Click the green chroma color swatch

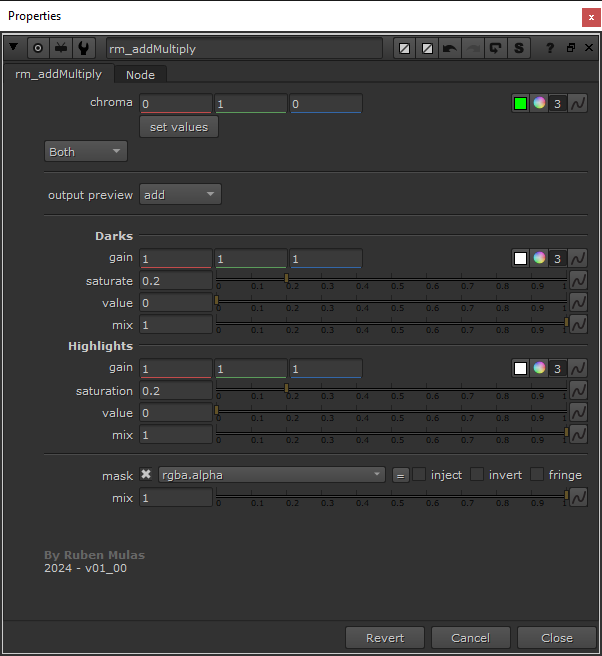coord(519,103)
